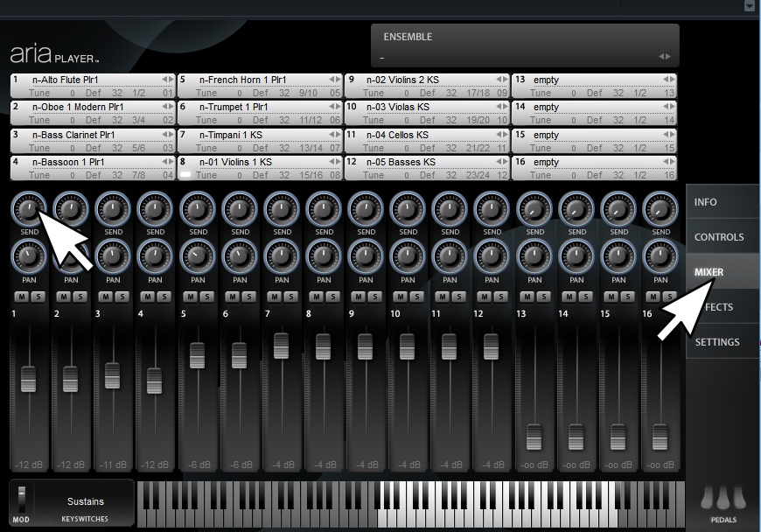
Task: Adjust the PAN knob for channel 16
Action: pos(660,256)
